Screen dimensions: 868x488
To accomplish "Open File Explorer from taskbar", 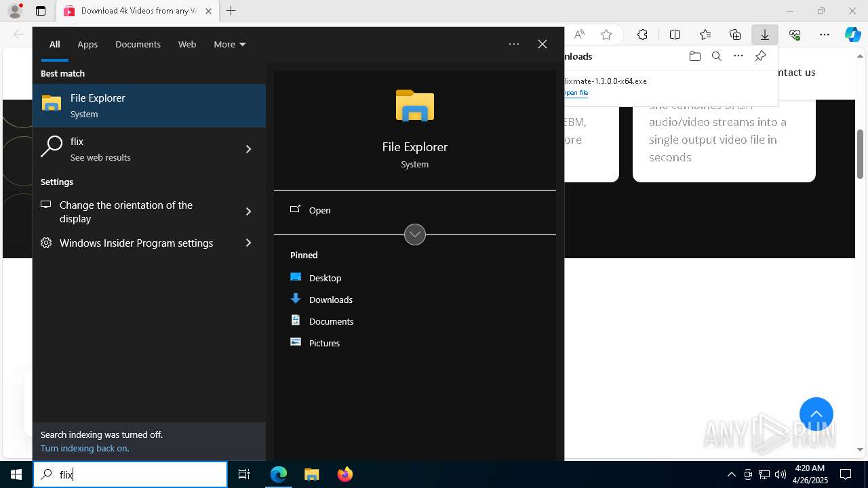I will 312,474.
